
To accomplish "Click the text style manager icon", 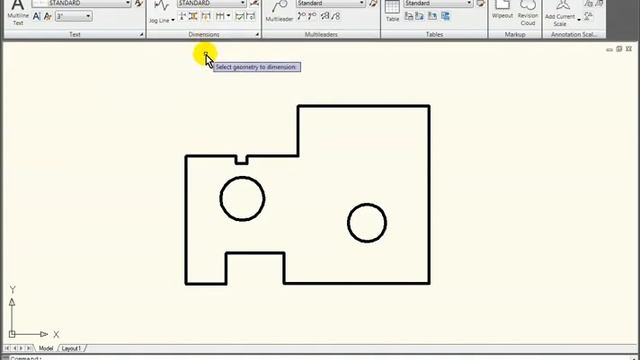I will point(139,3).
